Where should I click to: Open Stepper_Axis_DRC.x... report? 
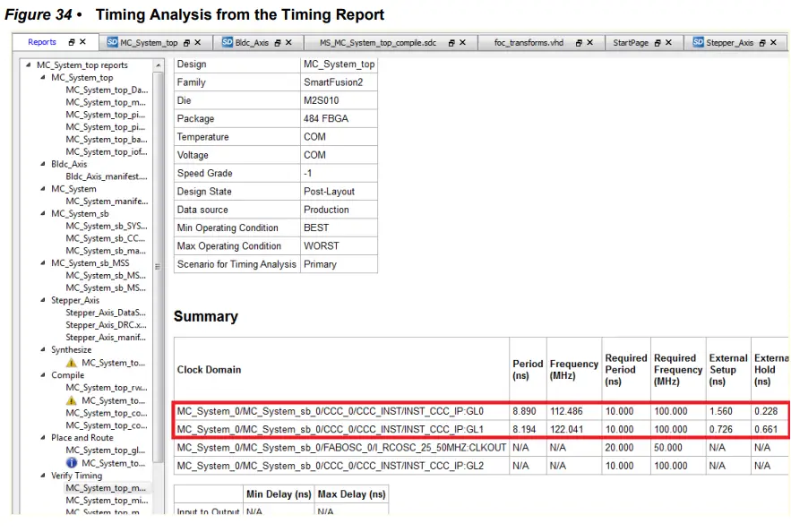pyautogui.click(x=106, y=325)
